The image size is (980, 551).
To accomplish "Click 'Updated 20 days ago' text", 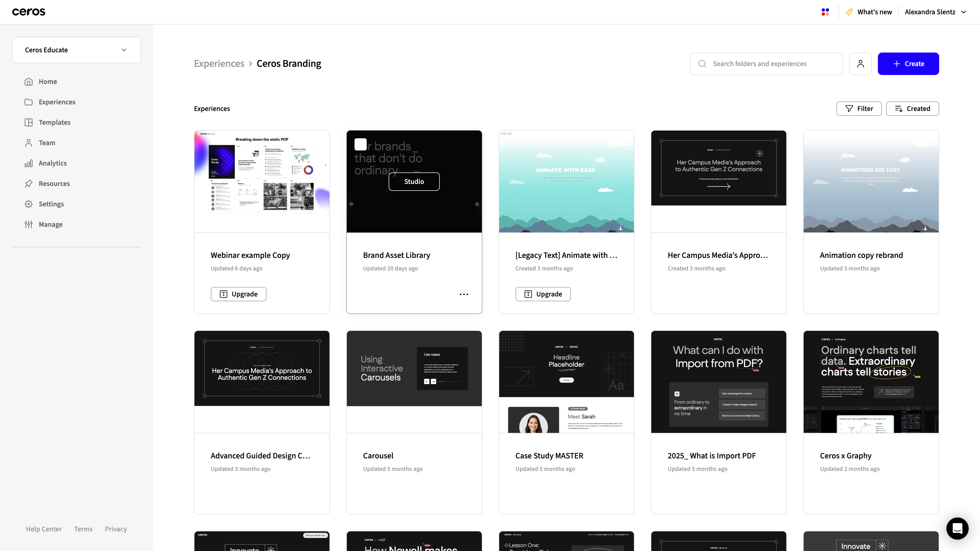I will coord(390,268).
